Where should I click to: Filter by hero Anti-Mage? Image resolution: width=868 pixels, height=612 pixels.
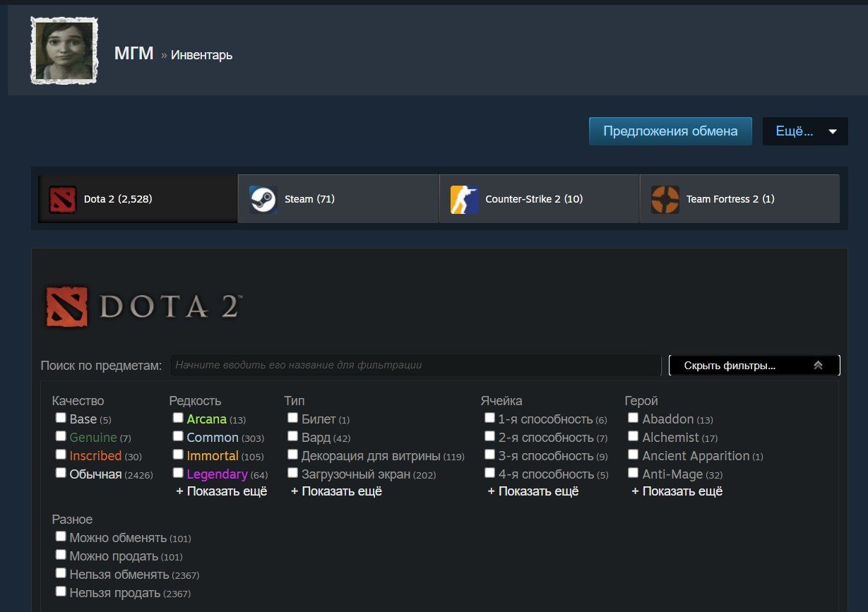[634, 473]
